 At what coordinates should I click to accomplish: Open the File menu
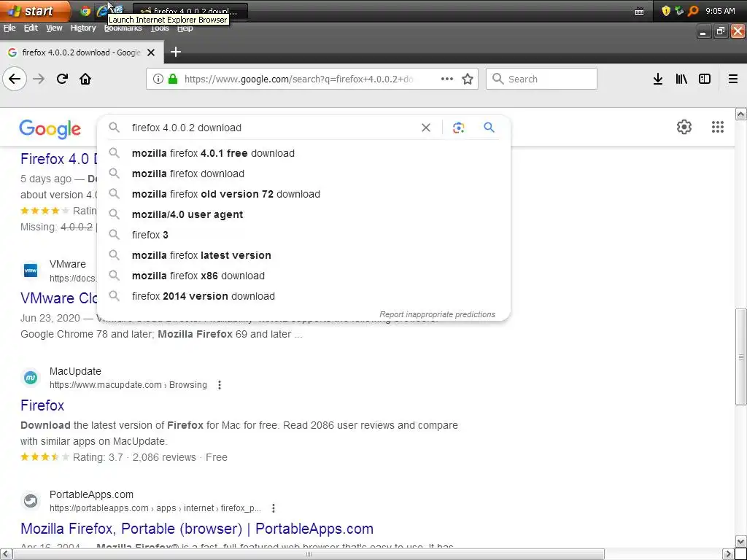point(9,28)
